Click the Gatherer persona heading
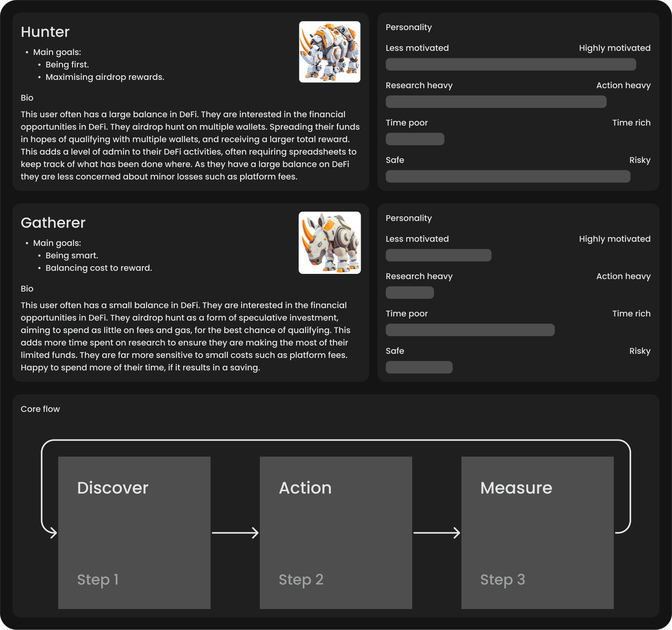Screen dimensions: 672x630 (x=53, y=223)
